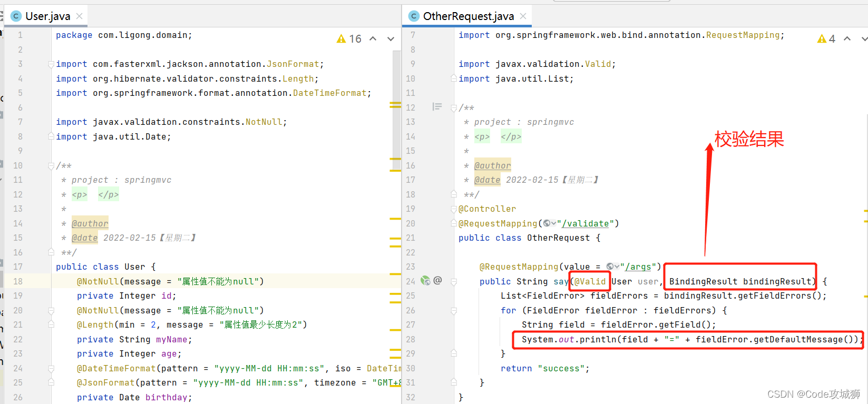The width and height of the screenshot is (868, 404).
Task: Open the 4 warnings indicator in OtherRequest.java
Action: tap(826, 39)
